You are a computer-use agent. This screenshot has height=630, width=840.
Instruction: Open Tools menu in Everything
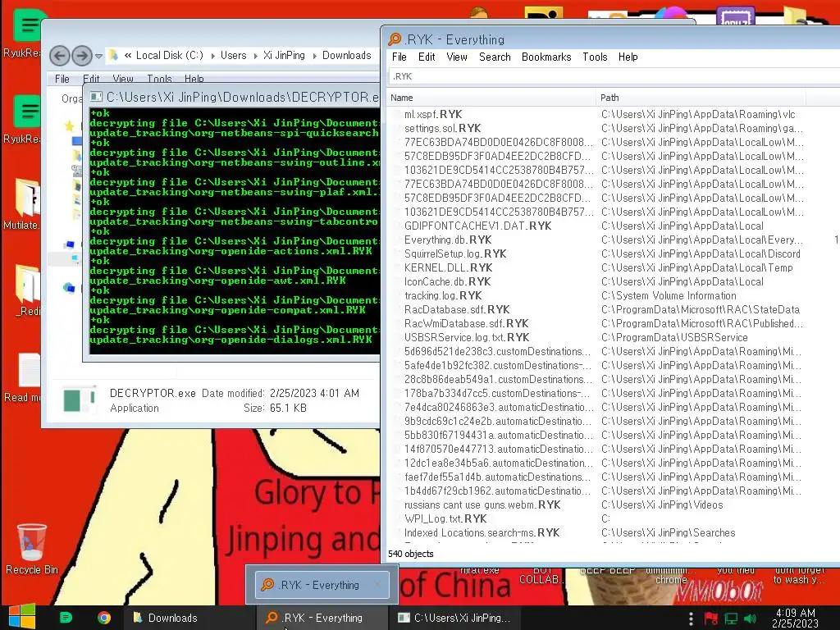click(595, 57)
